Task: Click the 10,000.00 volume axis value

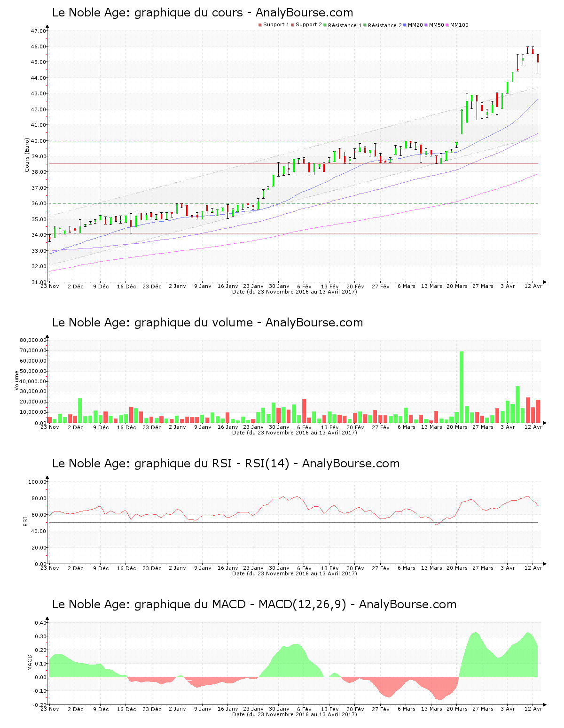Action: [33, 412]
